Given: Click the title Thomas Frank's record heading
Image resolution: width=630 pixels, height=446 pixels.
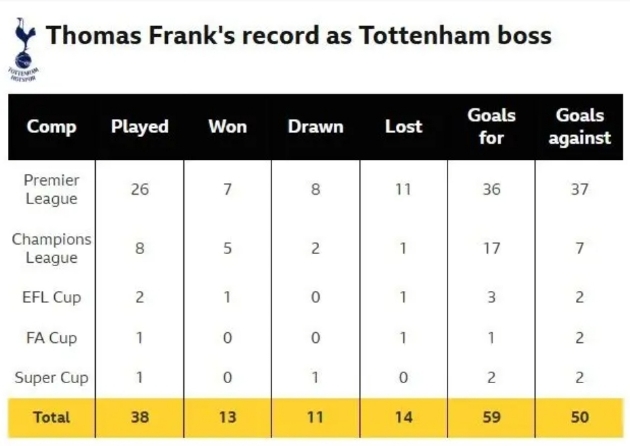Looking at the screenshot, I should [298, 37].
